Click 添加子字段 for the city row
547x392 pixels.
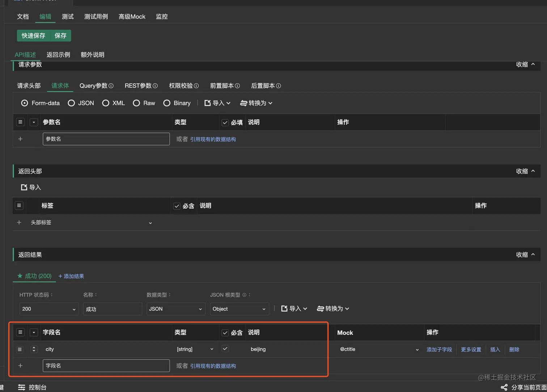tap(439, 350)
